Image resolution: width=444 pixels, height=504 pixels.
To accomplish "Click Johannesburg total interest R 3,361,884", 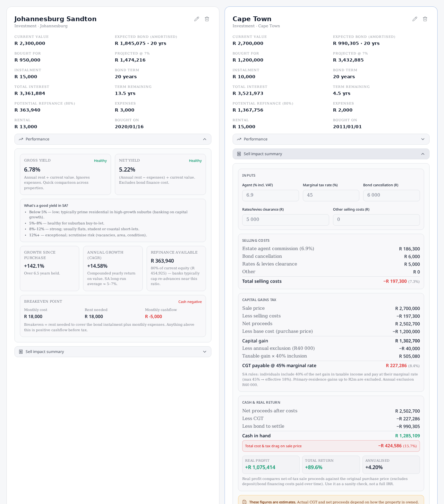I will 30,93.
